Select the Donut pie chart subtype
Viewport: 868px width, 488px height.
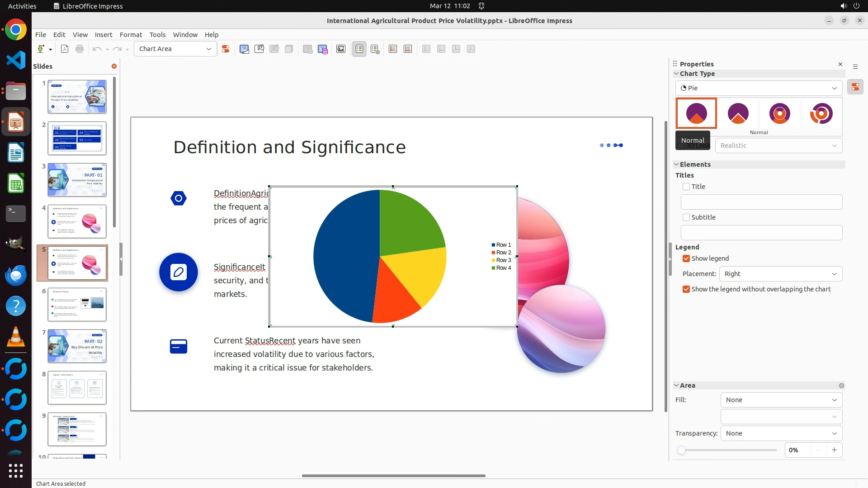pyautogui.click(x=779, y=113)
